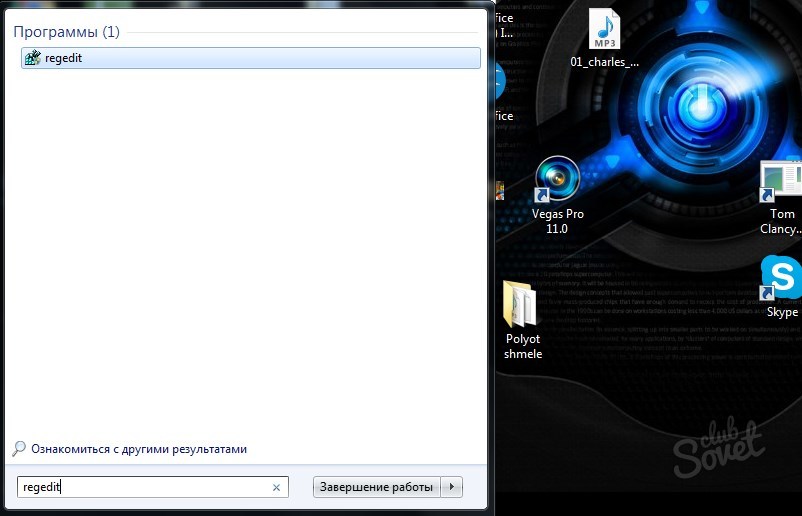
Task: Click empty white area of results list
Action: (x=245, y=250)
